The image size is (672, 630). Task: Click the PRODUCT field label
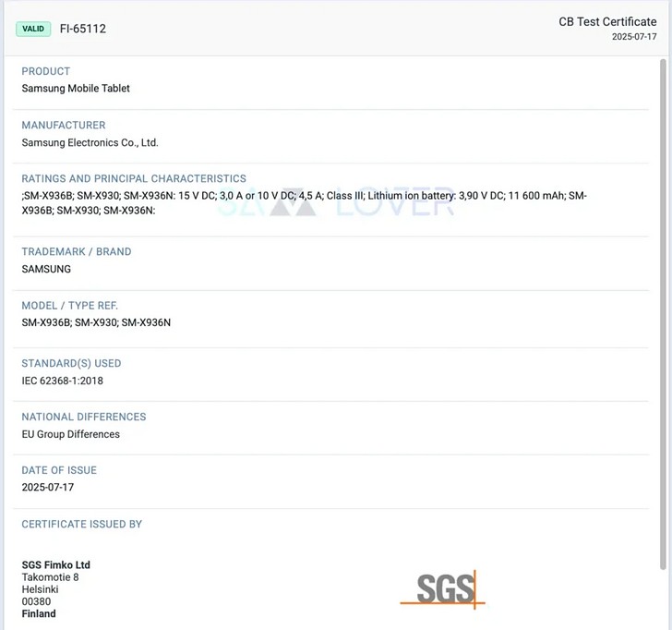46,71
